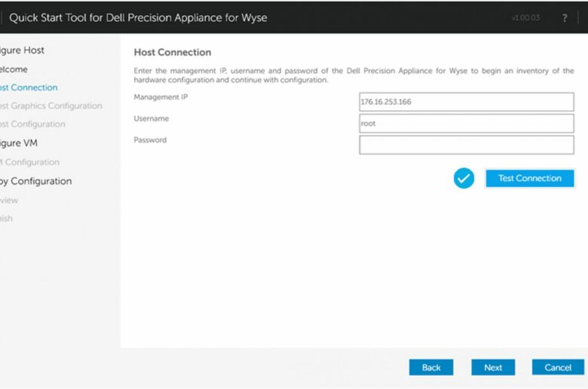
Task: Go back with the Back button
Action: (431, 367)
